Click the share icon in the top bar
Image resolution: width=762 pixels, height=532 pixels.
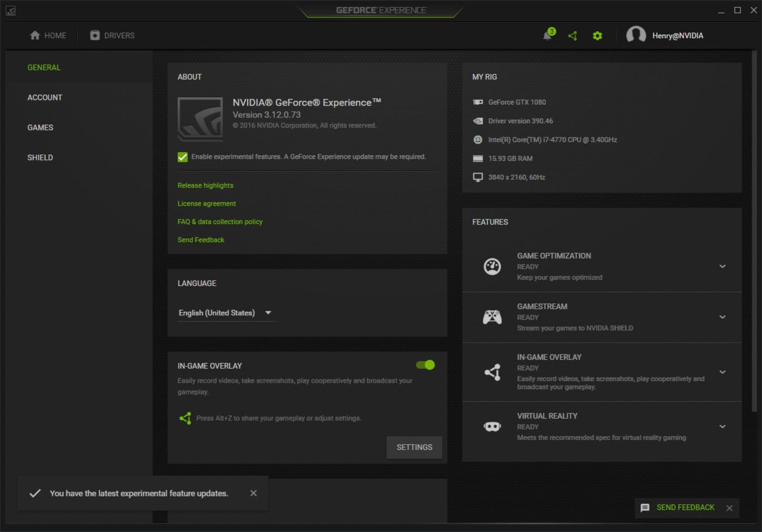572,35
